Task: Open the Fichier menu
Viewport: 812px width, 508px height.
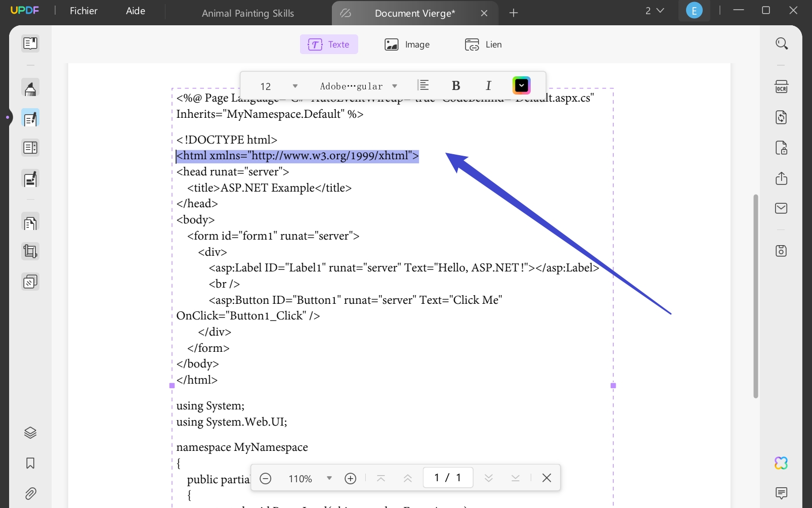Action: [83, 11]
